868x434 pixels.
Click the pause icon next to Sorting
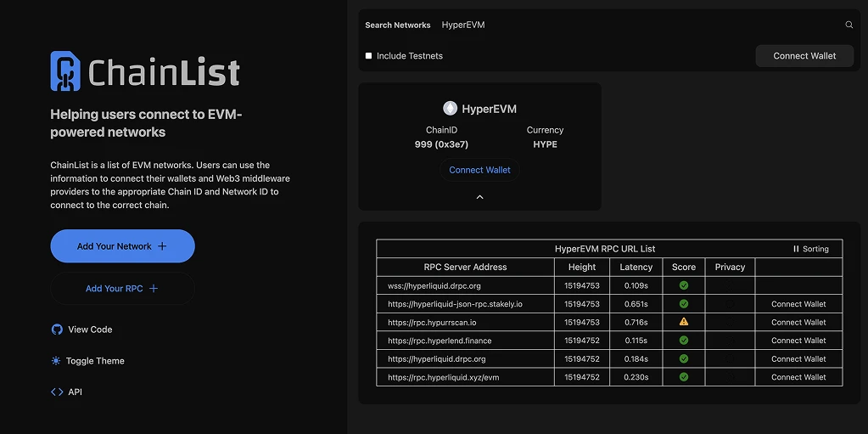pyautogui.click(x=796, y=249)
